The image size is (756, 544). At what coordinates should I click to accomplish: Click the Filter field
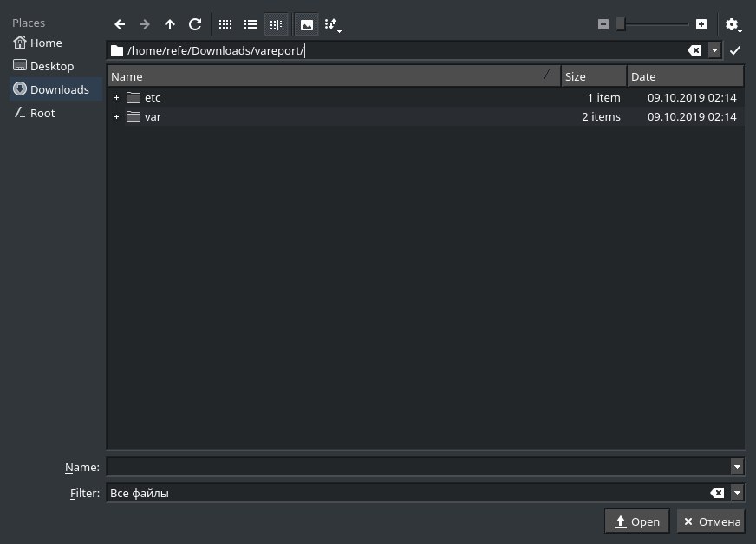[x=407, y=493]
